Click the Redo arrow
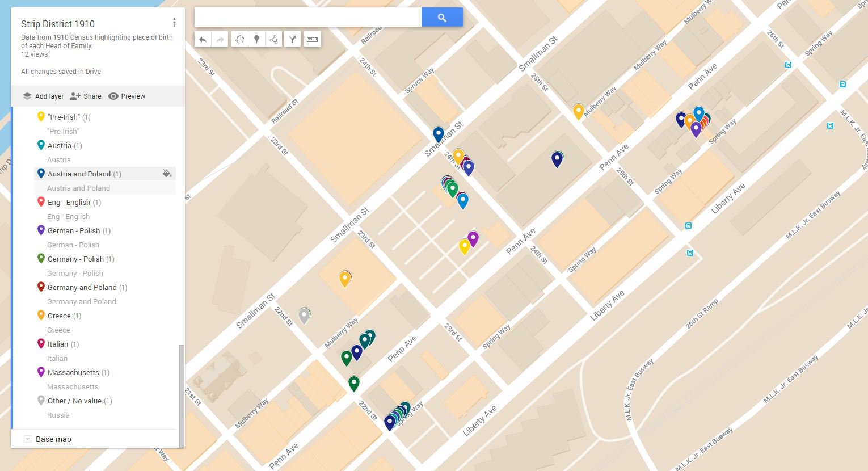The height and width of the screenshot is (471, 868). [220, 39]
